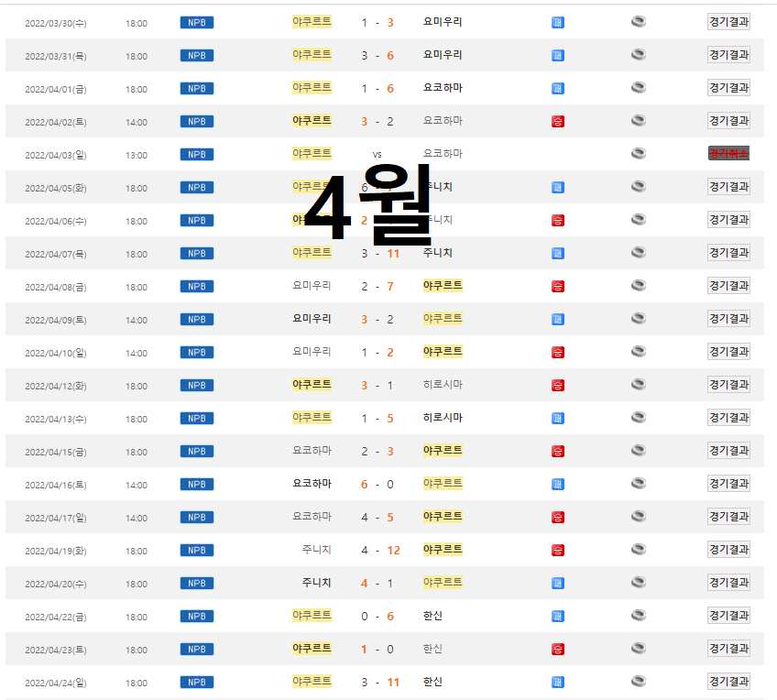Screen dimensions: 777x700
Task: Click the red win icon for 2022/04/23 game
Action: pyautogui.click(x=558, y=649)
